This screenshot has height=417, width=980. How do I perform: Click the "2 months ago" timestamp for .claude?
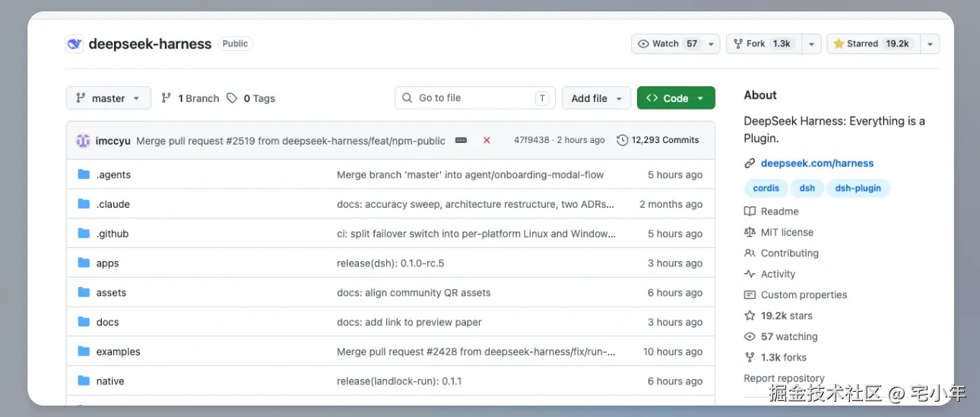pos(671,204)
